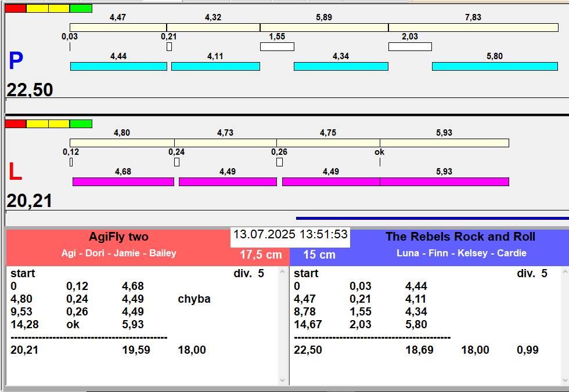Select the cream segment under 7,83
The height and width of the screenshot is (392, 569).
tap(474, 27)
